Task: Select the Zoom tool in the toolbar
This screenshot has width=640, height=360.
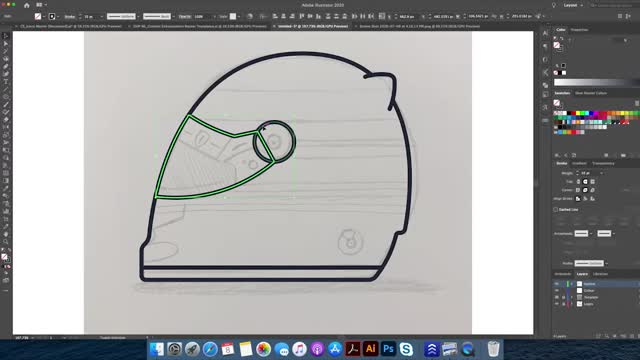Action: [6, 242]
